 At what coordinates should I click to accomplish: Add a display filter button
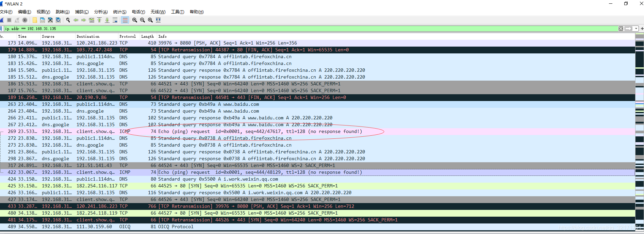[x=642, y=29]
